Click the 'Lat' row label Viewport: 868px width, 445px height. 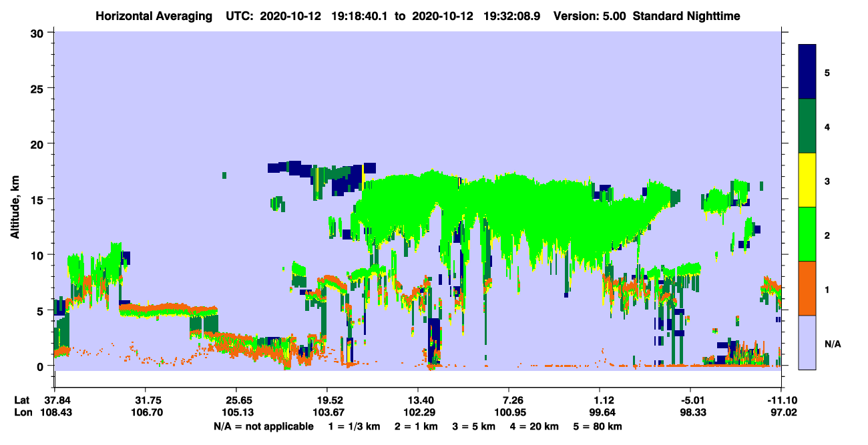pos(22,400)
